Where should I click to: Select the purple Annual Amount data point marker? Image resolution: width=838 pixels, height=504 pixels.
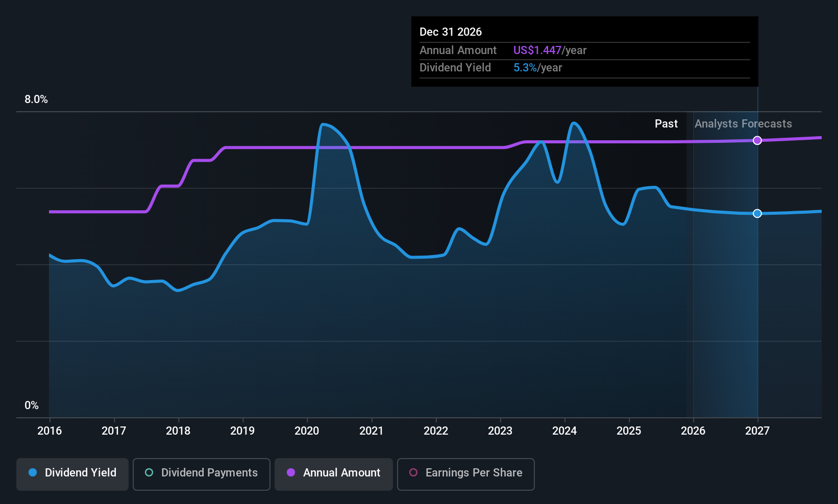click(x=757, y=140)
